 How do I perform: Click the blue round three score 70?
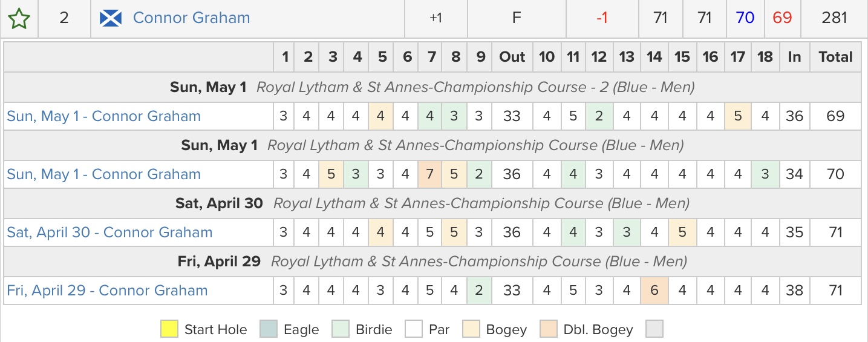[x=745, y=18]
